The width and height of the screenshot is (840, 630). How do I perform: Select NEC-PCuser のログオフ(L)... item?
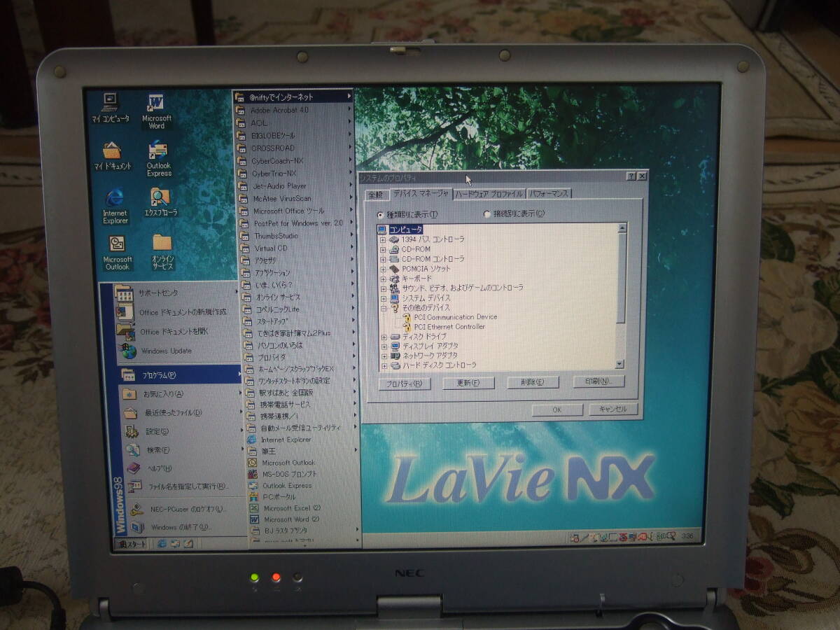pos(184,509)
